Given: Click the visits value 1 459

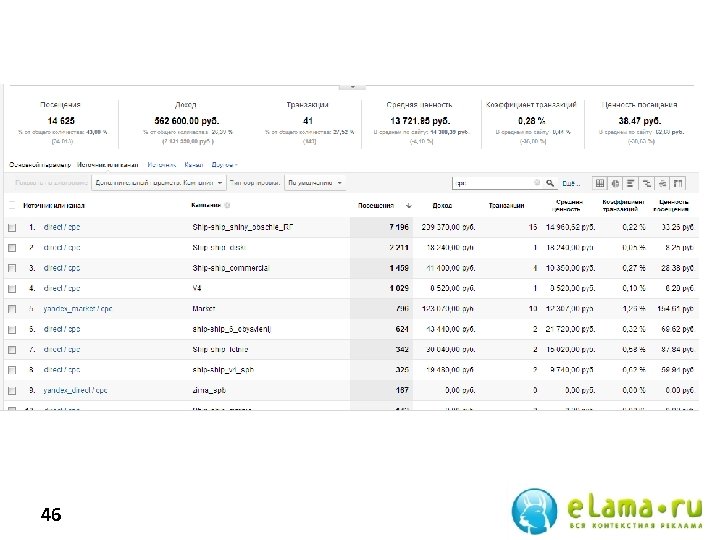Looking at the screenshot, I should coord(399,268).
